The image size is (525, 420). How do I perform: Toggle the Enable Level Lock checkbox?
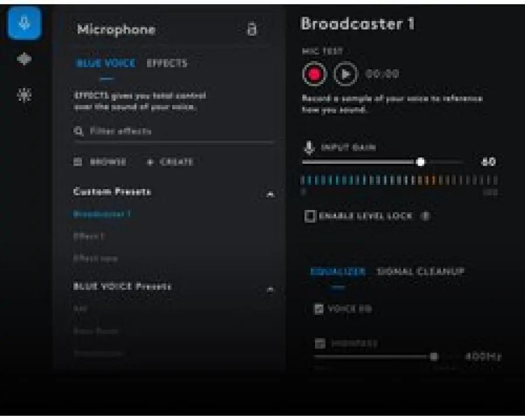(310, 216)
